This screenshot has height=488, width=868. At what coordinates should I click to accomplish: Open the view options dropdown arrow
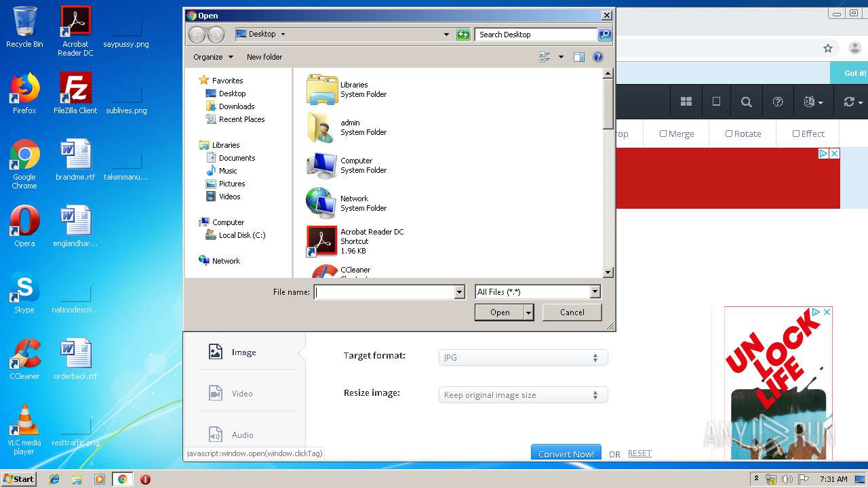pos(561,57)
